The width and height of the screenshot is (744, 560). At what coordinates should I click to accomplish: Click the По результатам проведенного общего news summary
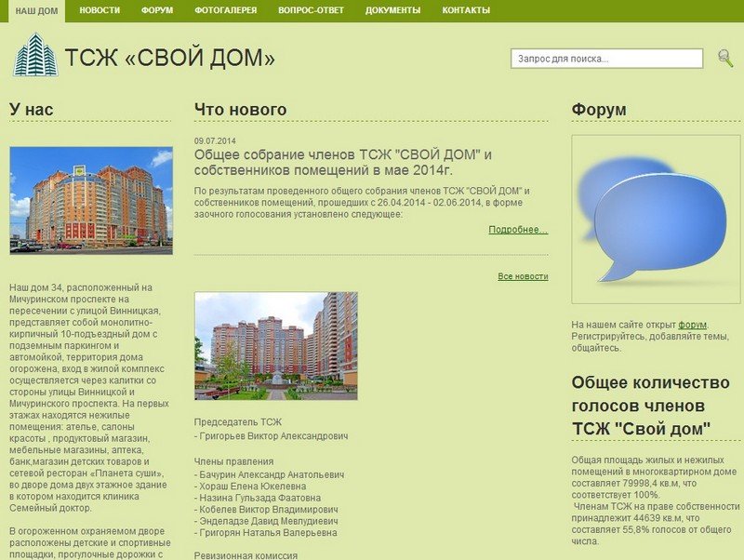(362, 203)
